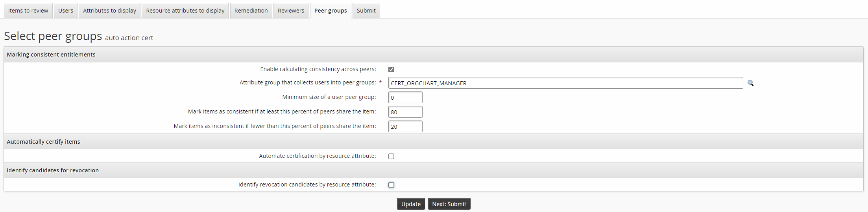
Task: Select the Remediation tab
Action: (x=251, y=11)
